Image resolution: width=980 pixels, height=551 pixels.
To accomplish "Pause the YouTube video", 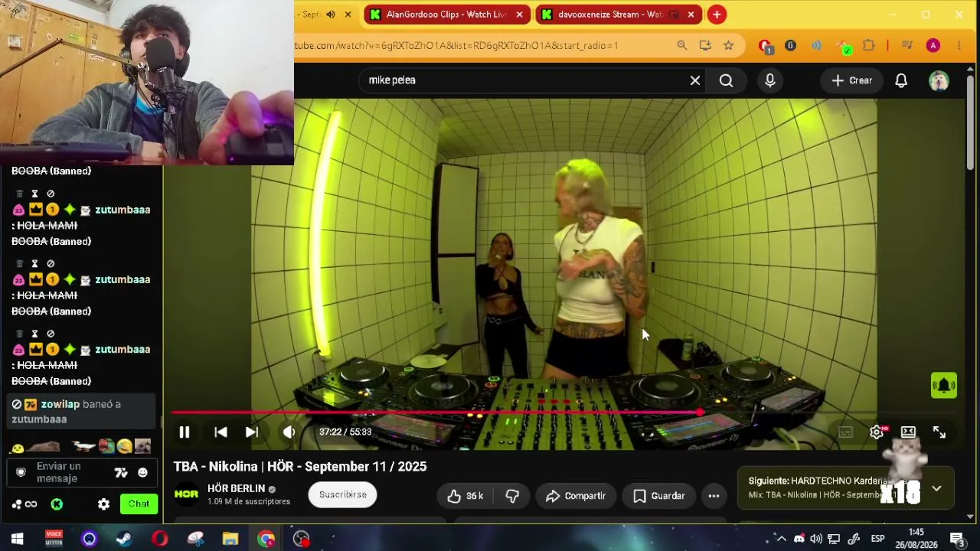I will click(x=185, y=432).
